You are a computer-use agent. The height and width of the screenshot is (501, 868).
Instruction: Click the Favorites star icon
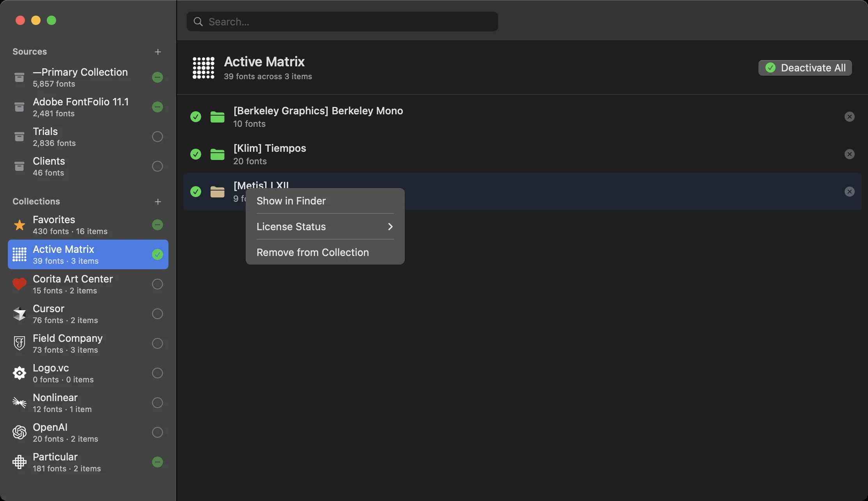[19, 225]
